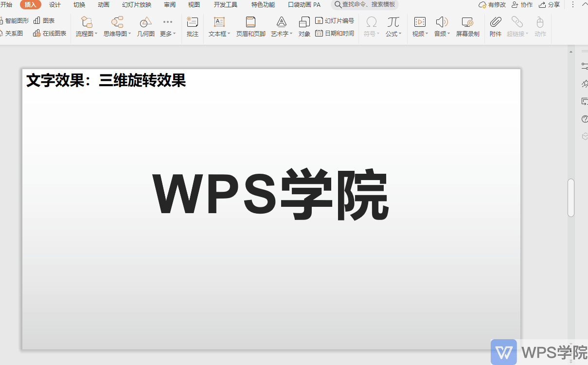Open the 开发工具 developer tools tab
This screenshot has width=588, height=365.
click(x=226, y=5)
